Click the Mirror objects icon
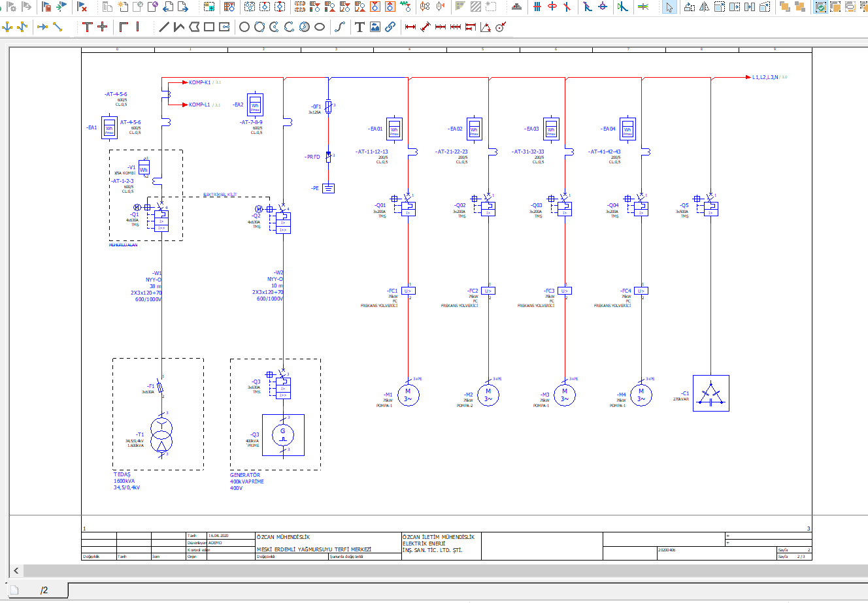Image resolution: width=868 pixels, height=603 pixels. (x=705, y=7)
